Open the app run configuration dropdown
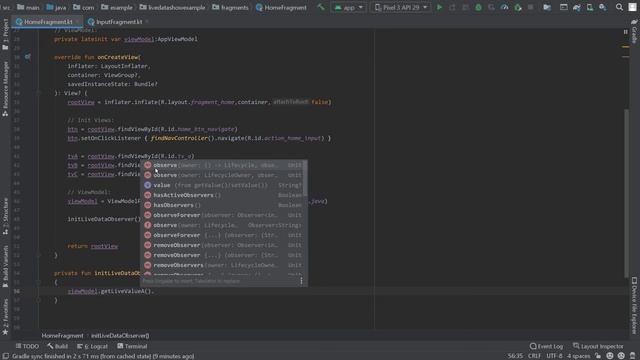The height and width of the screenshot is (360, 640). (348, 7)
